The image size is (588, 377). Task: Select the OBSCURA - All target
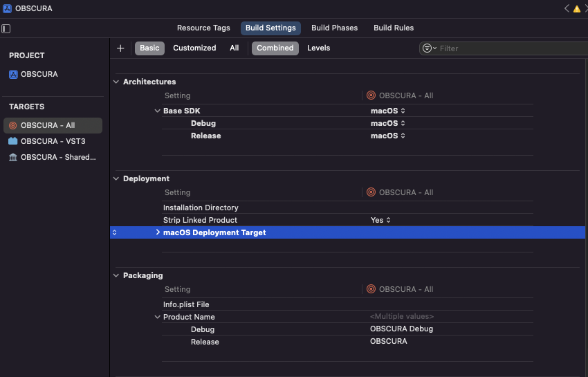point(53,125)
